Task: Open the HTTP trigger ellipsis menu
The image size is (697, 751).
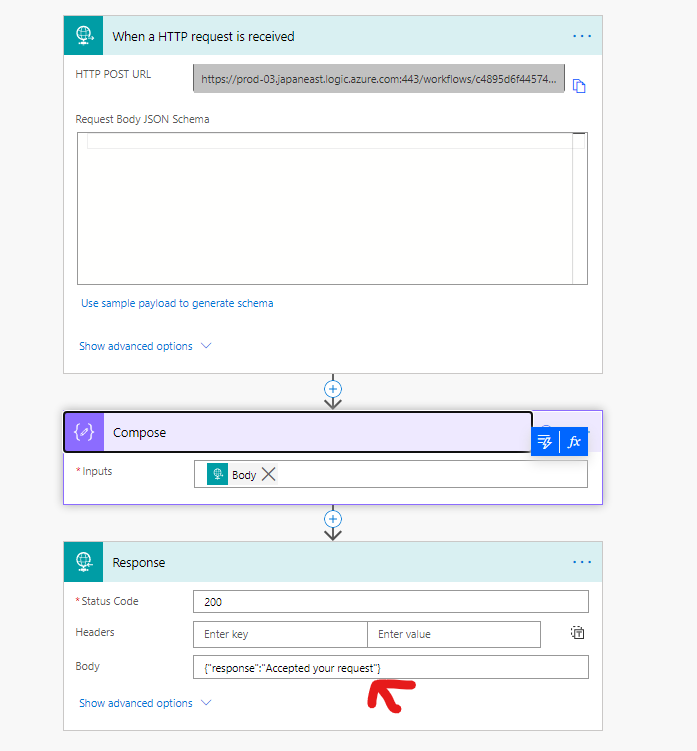Action: (x=582, y=36)
